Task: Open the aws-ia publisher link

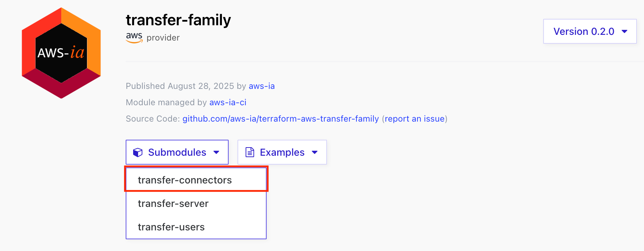Action: coord(262,86)
